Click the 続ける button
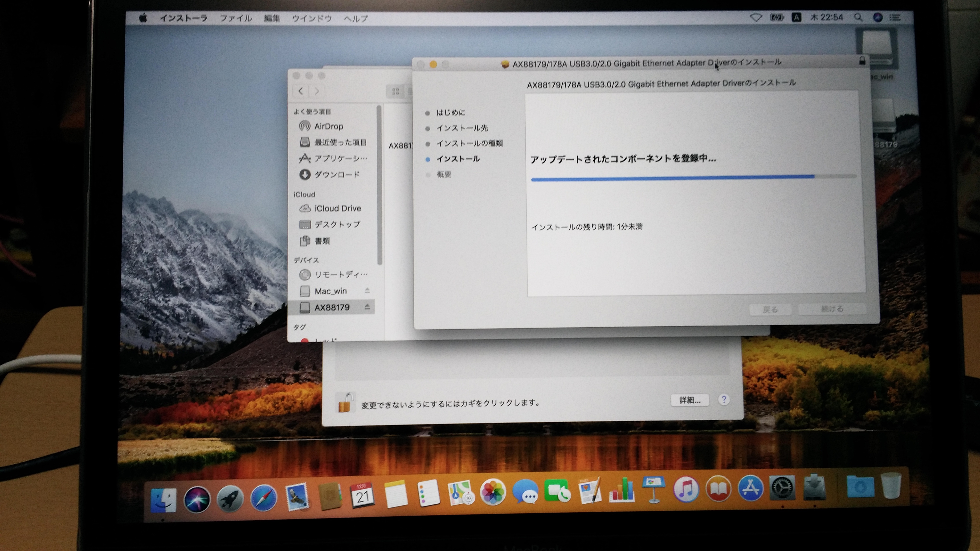Viewport: 980px width, 551px height. 832,309
